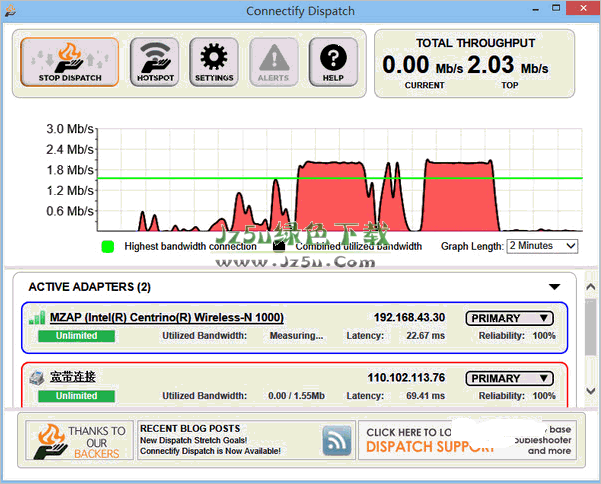Screen dimensions: 601x484
Task: Close the Connectify Dispatch window
Action: [x=583, y=8]
